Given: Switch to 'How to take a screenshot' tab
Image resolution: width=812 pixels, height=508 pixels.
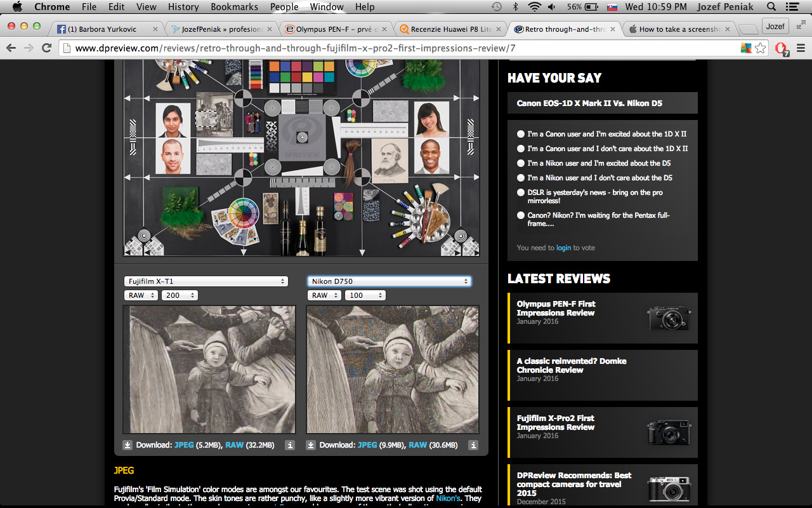Looking at the screenshot, I should pos(678,29).
